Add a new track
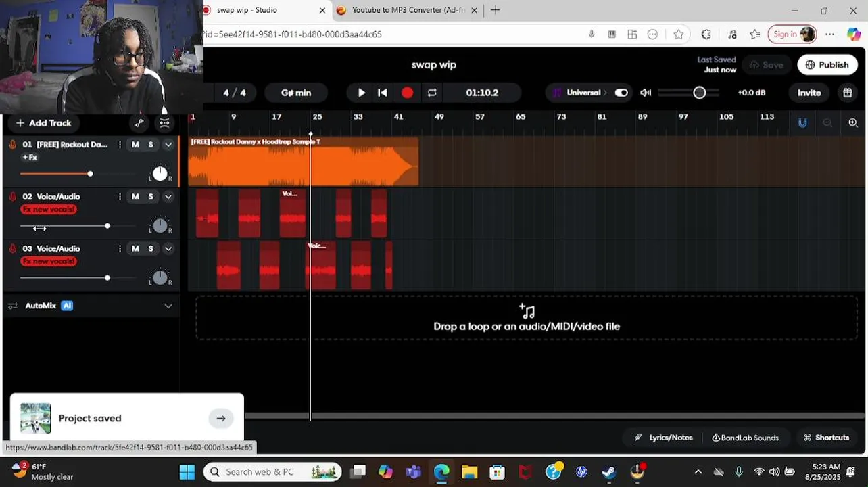Screen dimensions: 868x487 pyautogui.click(x=43, y=123)
